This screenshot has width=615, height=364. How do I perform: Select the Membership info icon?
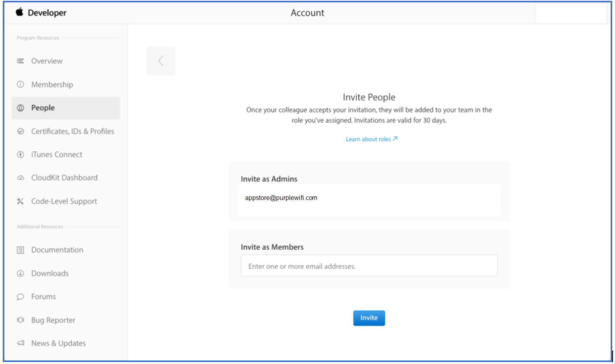point(20,84)
